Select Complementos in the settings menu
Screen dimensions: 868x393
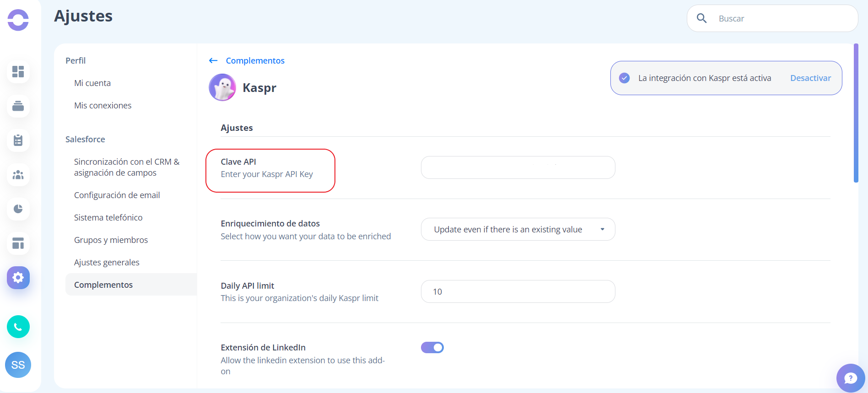point(131,285)
